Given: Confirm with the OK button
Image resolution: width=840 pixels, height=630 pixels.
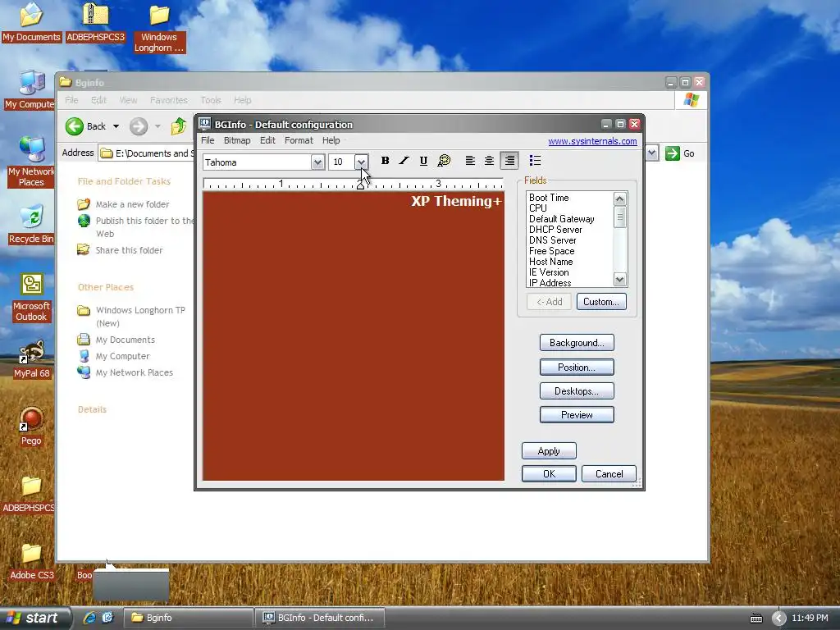Looking at the screenshot, I should (x=549, y=474).
